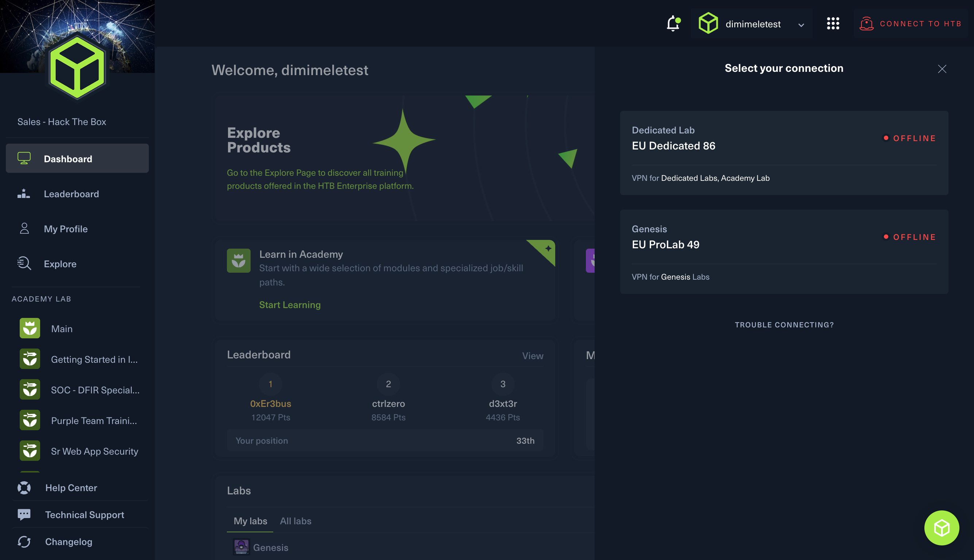Click the dimimeletest avatar cube

tap(708, 23)
